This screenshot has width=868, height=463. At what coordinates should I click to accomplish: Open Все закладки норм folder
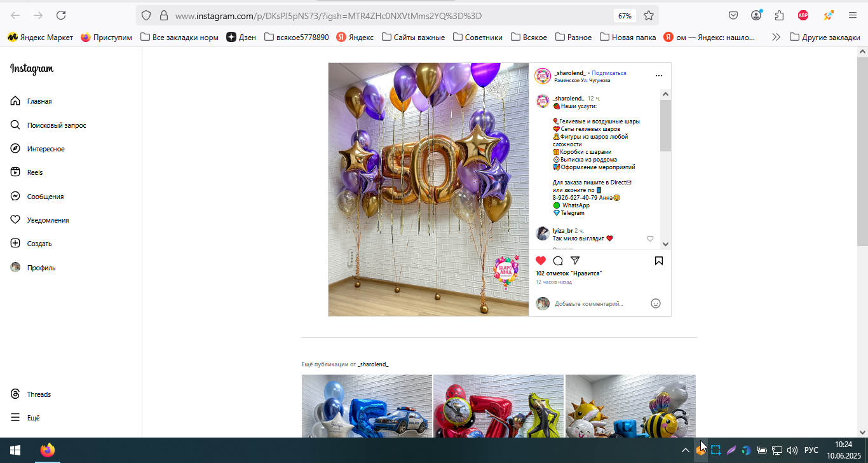[x=179, y=38]
